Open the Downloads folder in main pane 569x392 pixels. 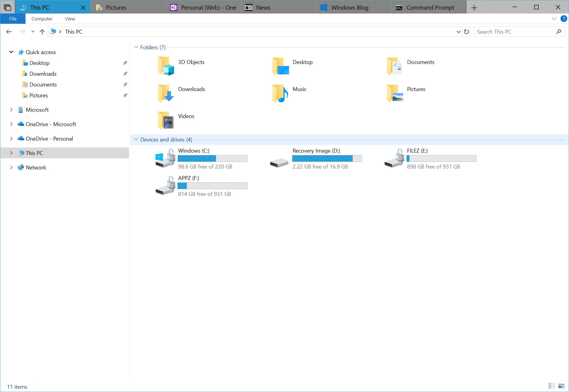click(166, 93)
